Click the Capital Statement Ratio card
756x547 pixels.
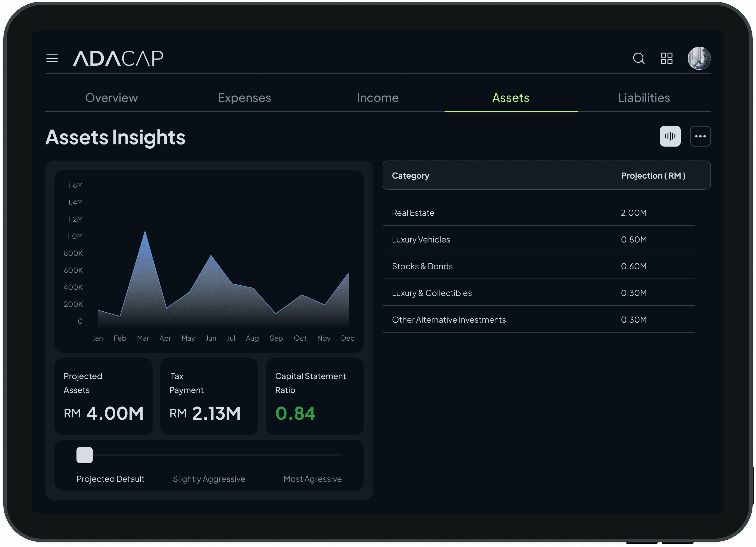[314, 396]
